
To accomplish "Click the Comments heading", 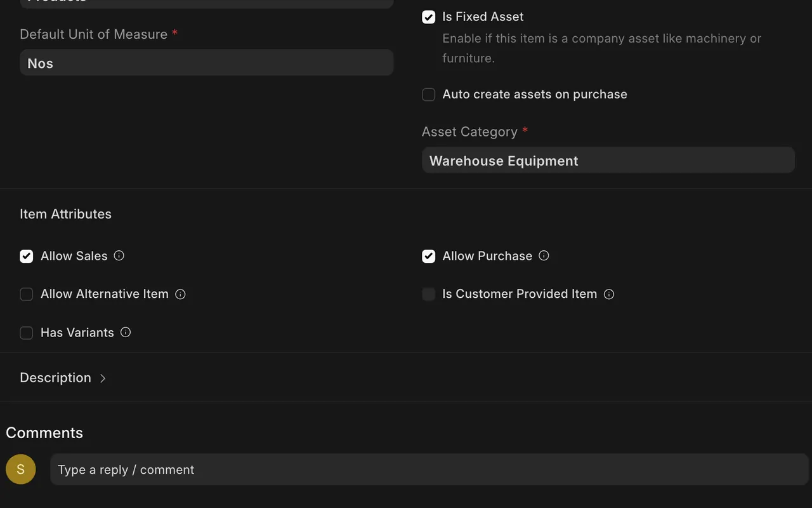I will coord(44,432).
